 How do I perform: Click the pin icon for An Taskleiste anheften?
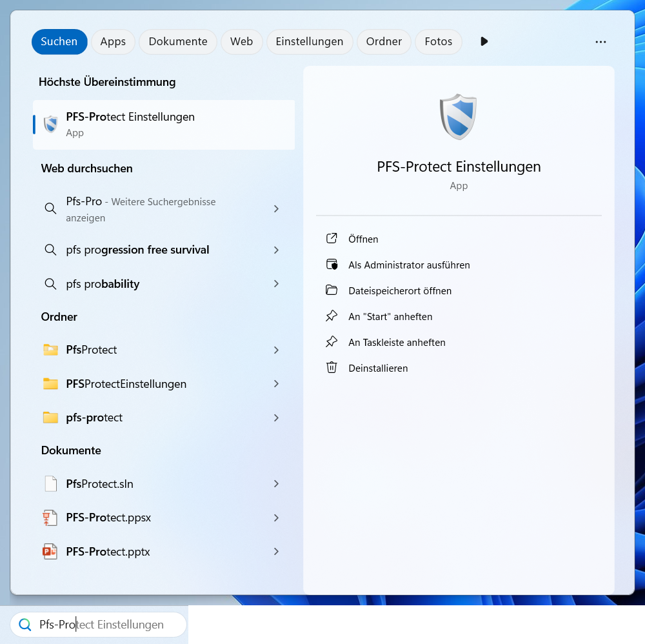(x=332, y=342)
